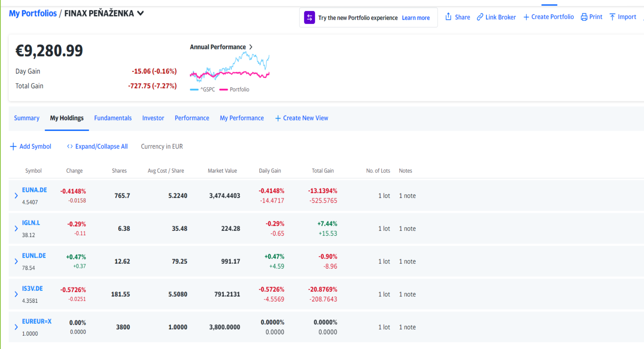The image size is (644, 349).
Task: Open the Learn more link
Action: [416, 18]
